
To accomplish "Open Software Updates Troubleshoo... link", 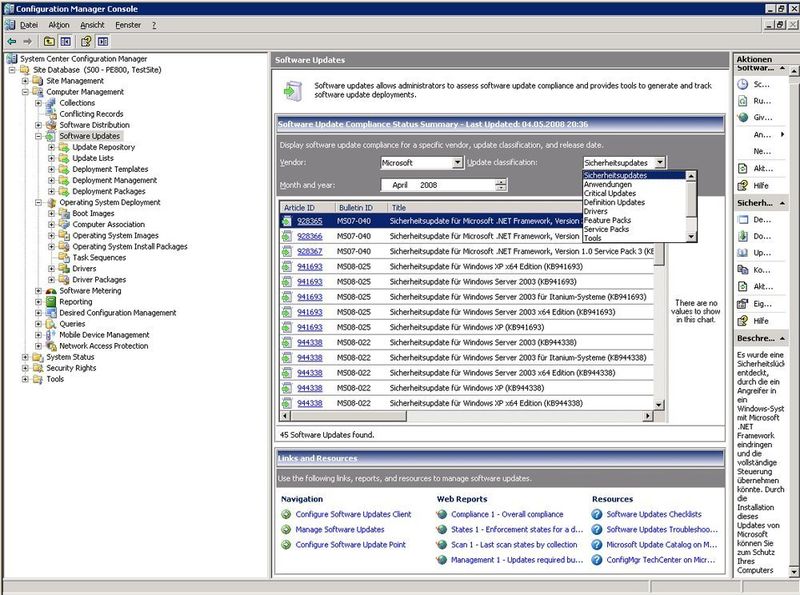I will point(662,530).
